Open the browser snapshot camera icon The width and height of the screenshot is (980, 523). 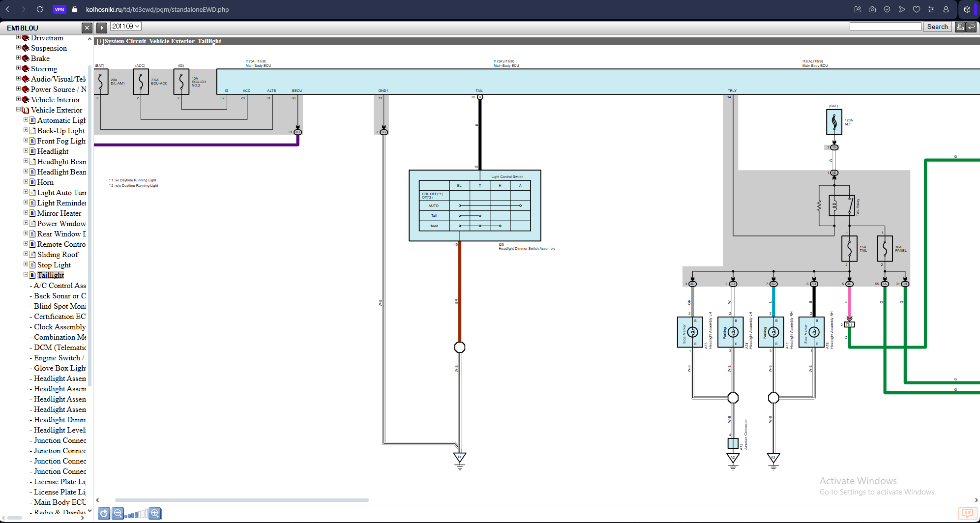pos(872,9)
